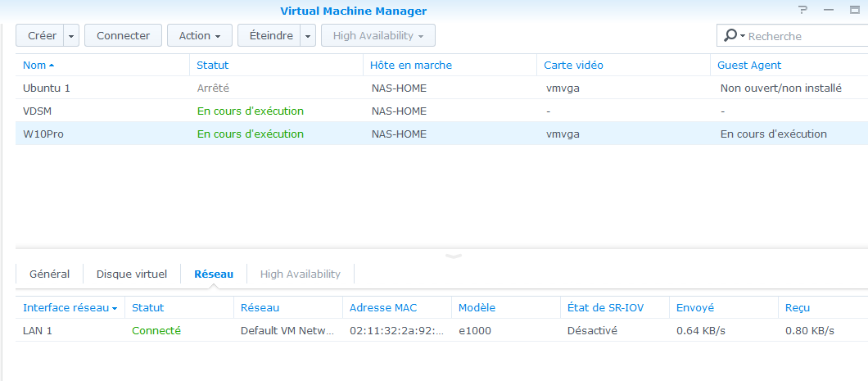The height and width of the screenshot is (381, 868).
Task: Select the LAN 1 network interface row
Action: (441, 330)
